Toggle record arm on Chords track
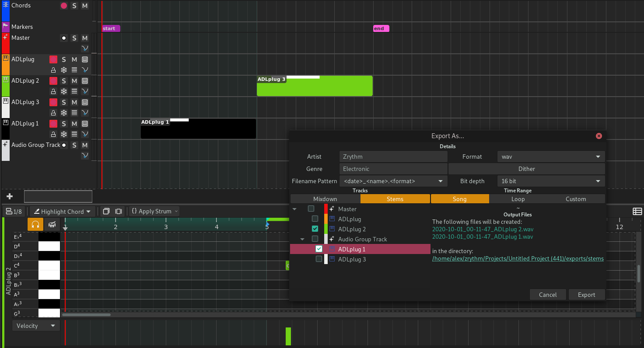 click(x=64, y=6)
